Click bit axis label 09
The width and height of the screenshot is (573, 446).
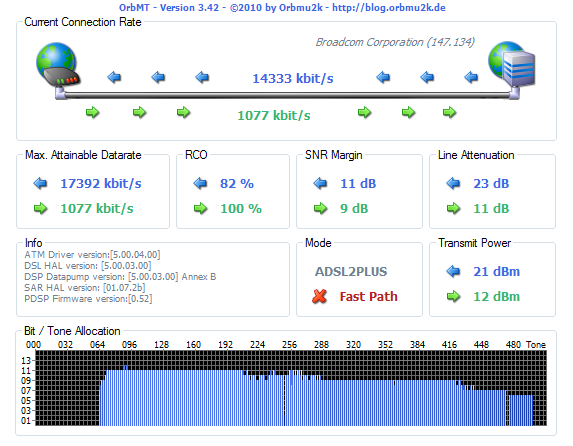click(x=26, y=381)
